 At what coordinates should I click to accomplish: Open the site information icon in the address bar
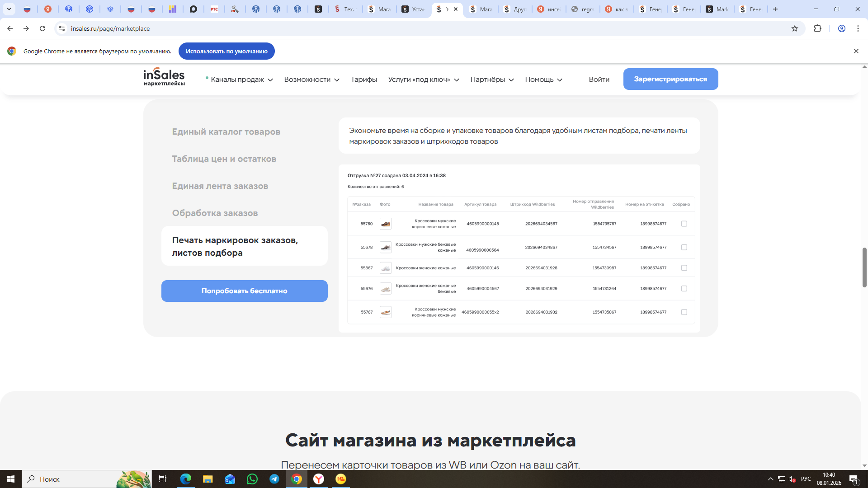pos(62,28)
